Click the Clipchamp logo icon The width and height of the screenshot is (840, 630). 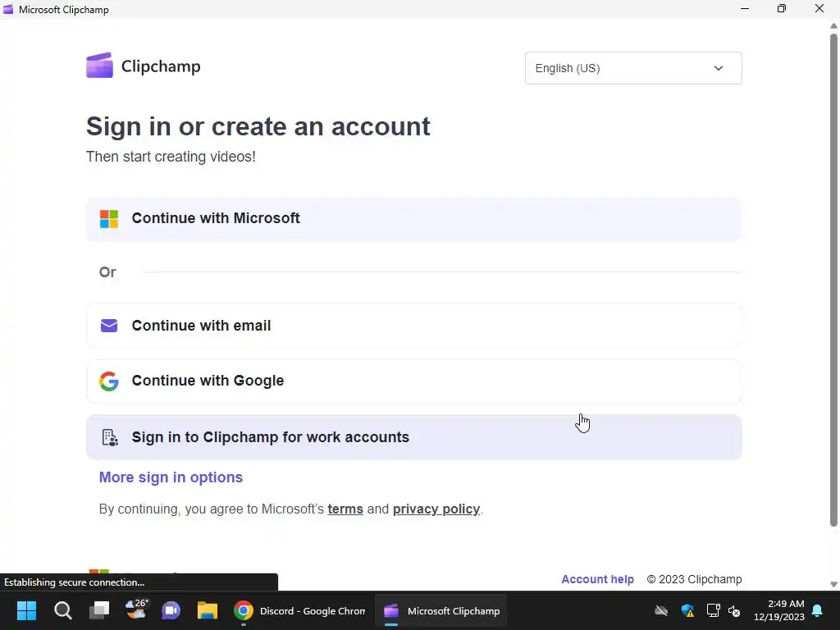tap(99, 66)
